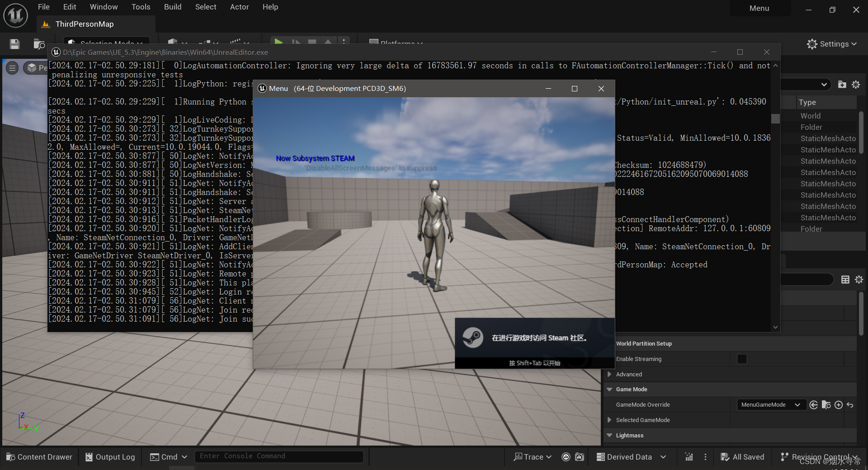868x470 pixels.
Task: Open the GameMode Override dropdown
Action: (771, 405)
